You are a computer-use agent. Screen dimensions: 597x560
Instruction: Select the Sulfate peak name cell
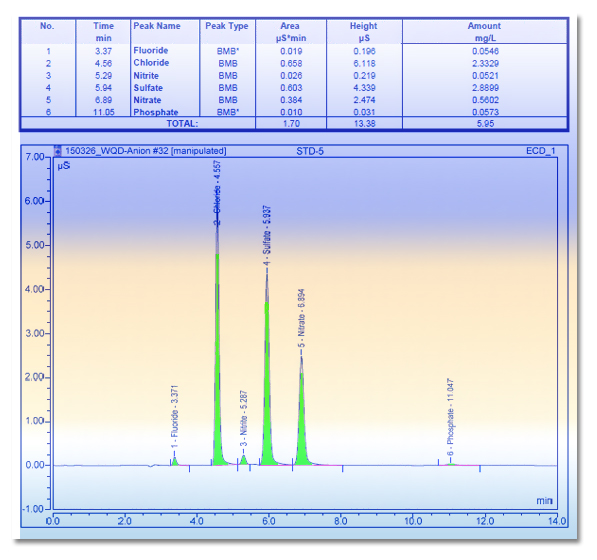(148, 88)
